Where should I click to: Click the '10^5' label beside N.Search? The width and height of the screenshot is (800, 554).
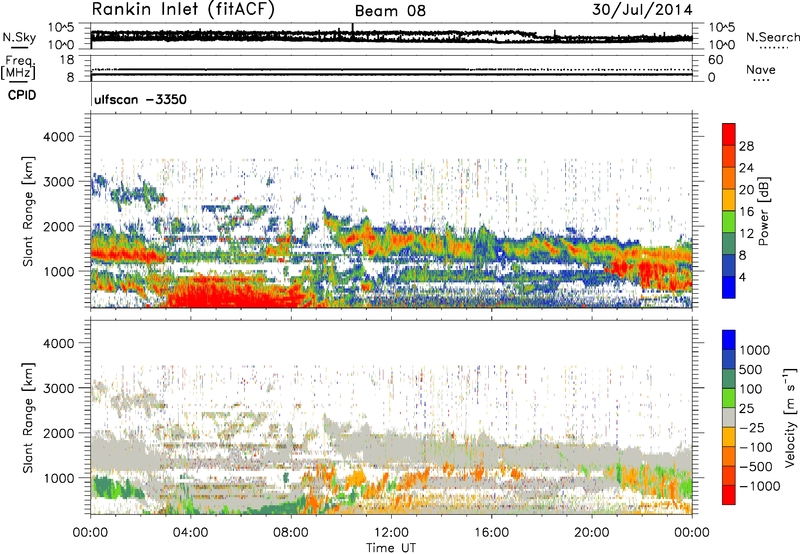(722, 28)
